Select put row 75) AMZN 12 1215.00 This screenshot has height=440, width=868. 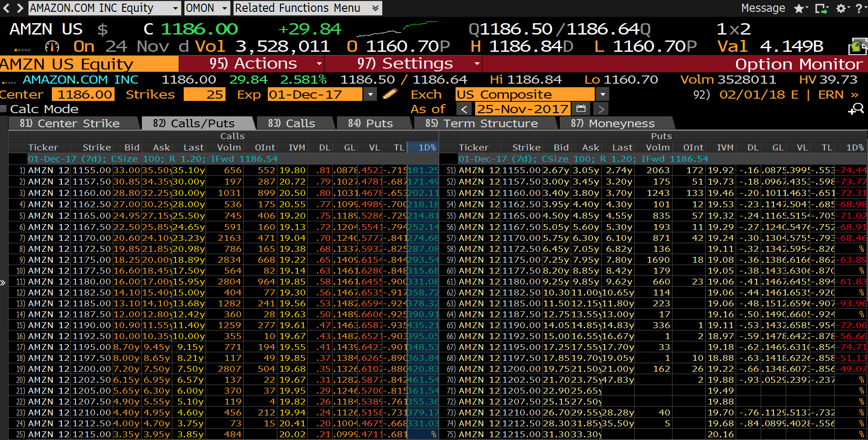(653, 435)
